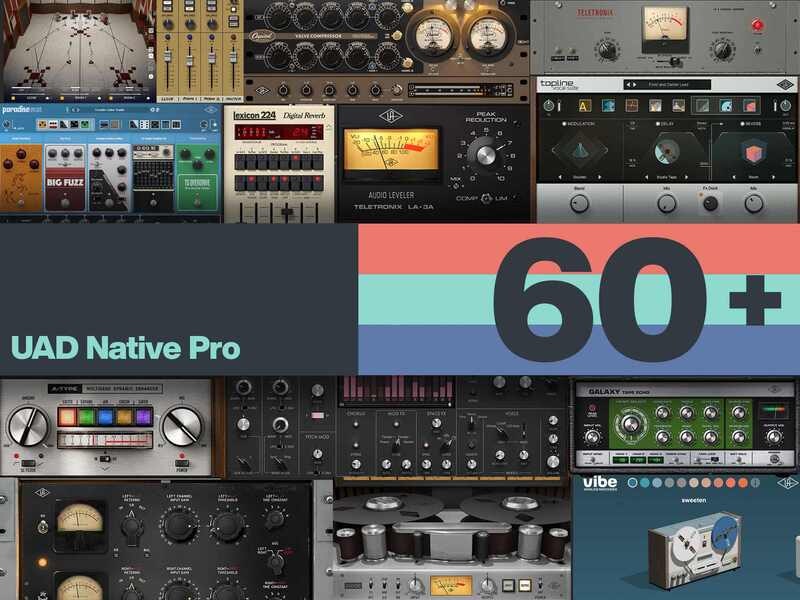Click the Topline Fx Duck knob

tap(710, 204)
